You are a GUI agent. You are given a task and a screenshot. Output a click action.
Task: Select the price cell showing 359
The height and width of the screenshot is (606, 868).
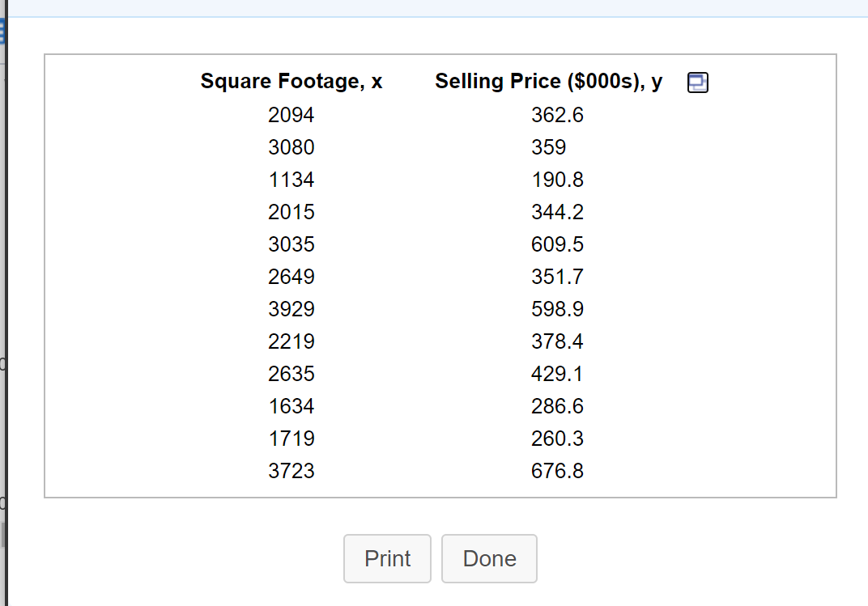548,147
